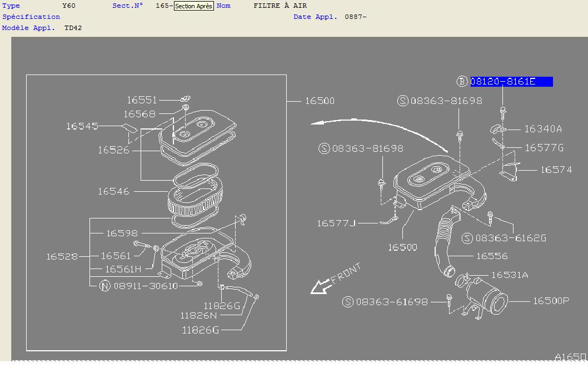Click circled S symbol beside 08363-6162G

point(467,238)
